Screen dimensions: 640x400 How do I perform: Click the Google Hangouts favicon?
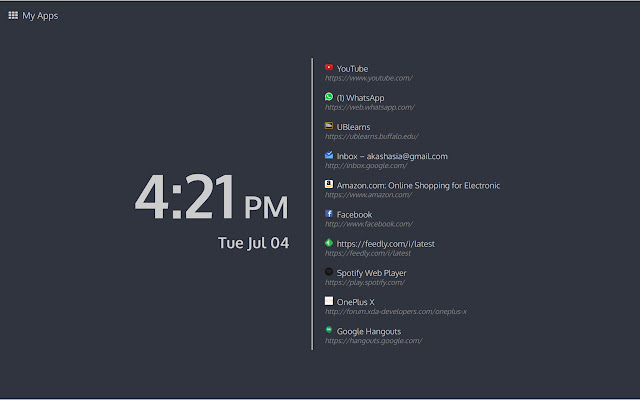329,330
